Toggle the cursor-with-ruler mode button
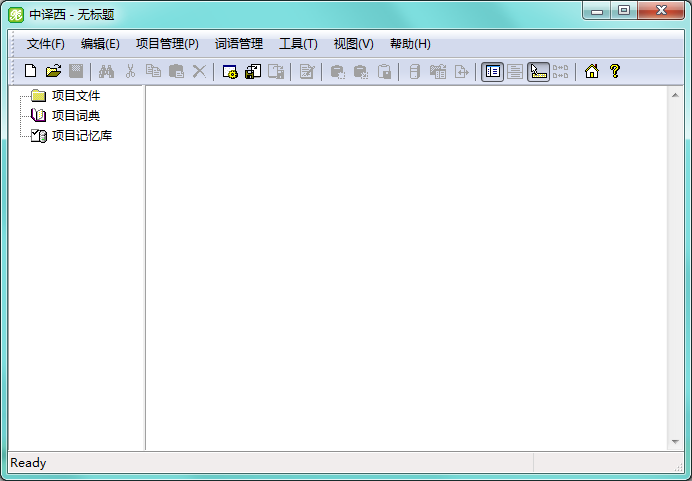This screenshot has height=481, width=692. coord(538,71)
